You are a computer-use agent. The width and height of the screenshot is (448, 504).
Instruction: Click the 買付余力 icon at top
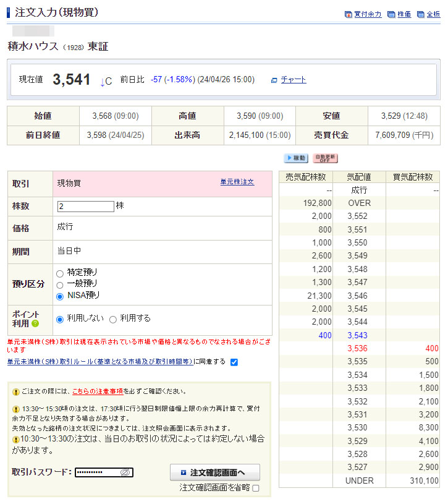[348, 14]
